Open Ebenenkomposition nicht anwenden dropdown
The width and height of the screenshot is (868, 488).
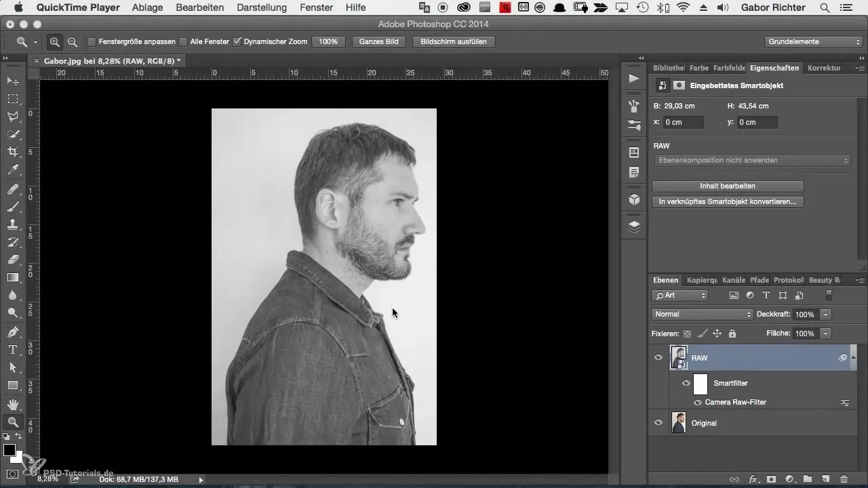[752, 161]
